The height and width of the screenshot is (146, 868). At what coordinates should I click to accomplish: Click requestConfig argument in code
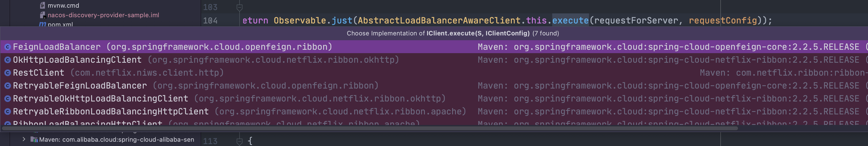pyautogui.click(x=723, y=21)
